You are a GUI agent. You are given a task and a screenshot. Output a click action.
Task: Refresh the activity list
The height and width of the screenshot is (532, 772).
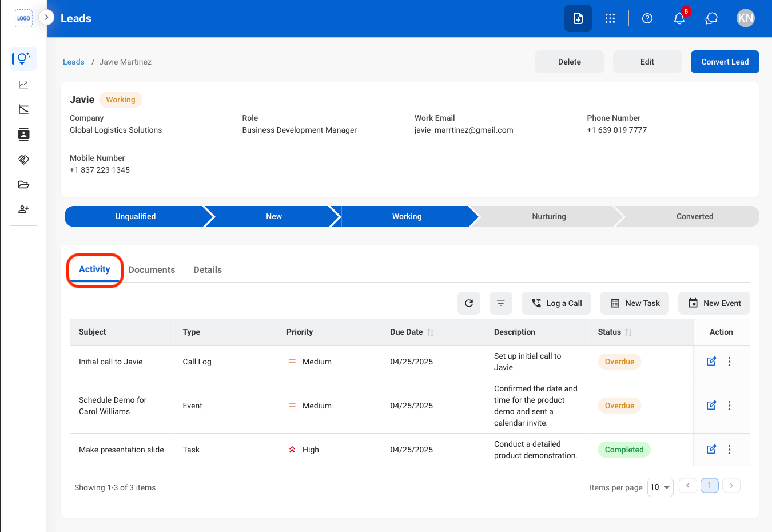click(x=469, y=303)
